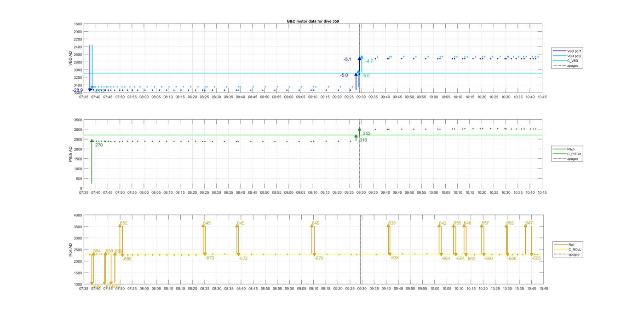Screen dimensions: 644x319
Task: Click the chart title 'G&C motor data for dive 359'
Action: [313, 21]
